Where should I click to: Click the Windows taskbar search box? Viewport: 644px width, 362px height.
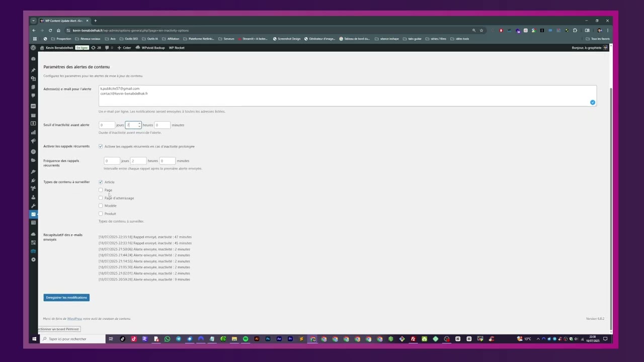point(72,339)
